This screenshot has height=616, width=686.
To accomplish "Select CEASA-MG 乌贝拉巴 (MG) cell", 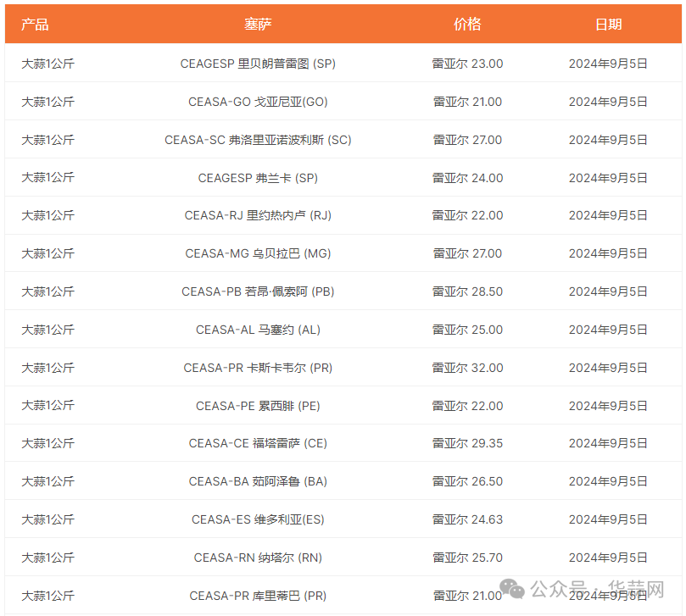I will [258, 253].
